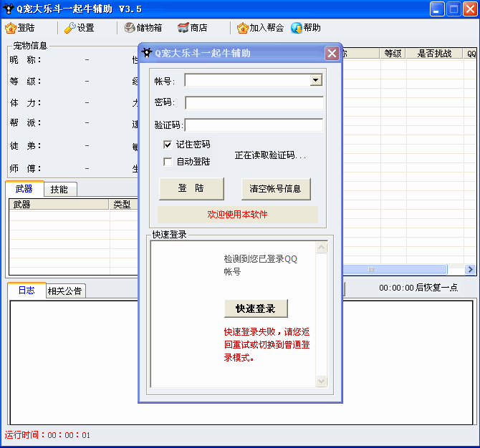The height and width of the screenshot is (448, 480).
Task: Click the 类型 column header
Action: click(124, 204)
